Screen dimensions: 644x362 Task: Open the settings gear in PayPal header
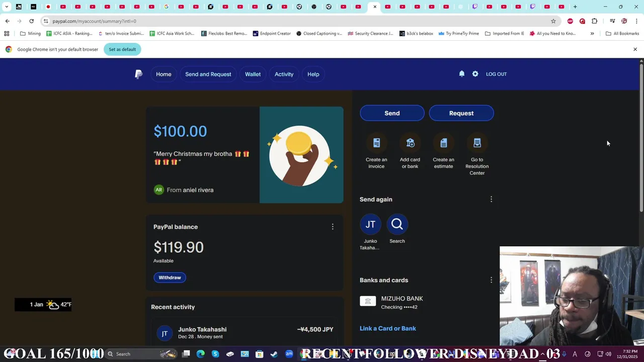(x=475, y=74)
